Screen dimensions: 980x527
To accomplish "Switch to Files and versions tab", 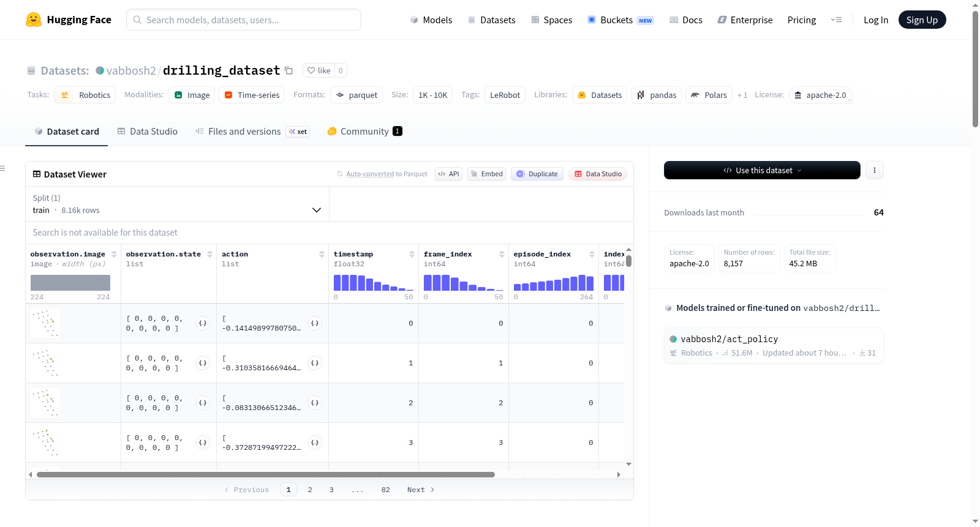I will (x=252, y=131).
